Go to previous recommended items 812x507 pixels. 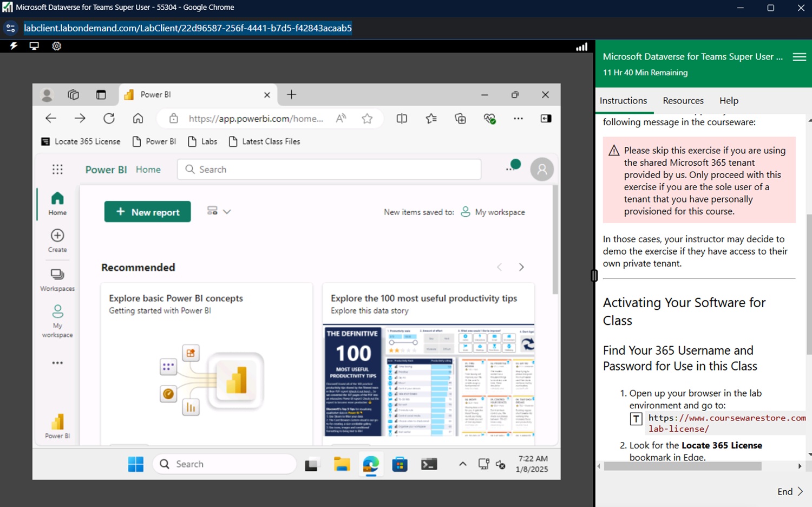pyautogui.click(x=499, y=267)
